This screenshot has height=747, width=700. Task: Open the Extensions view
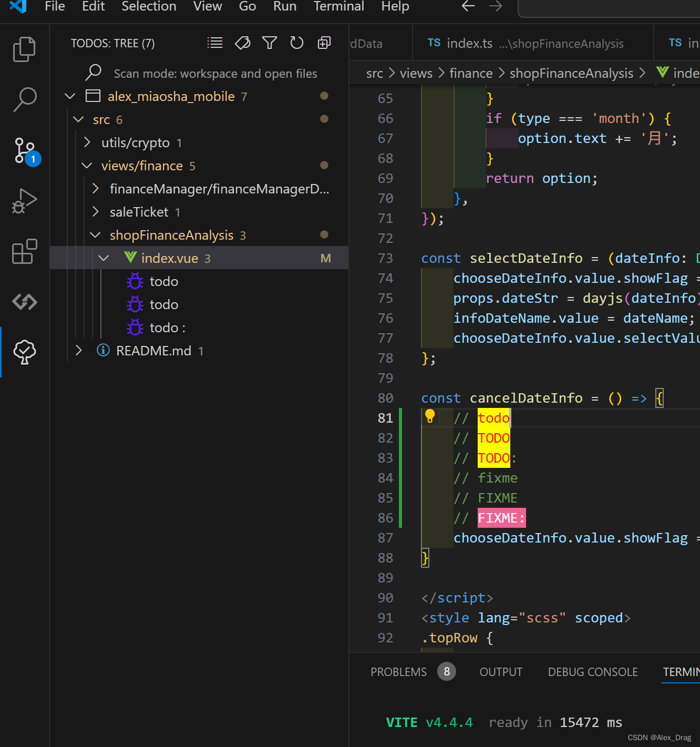coord(24,251)
